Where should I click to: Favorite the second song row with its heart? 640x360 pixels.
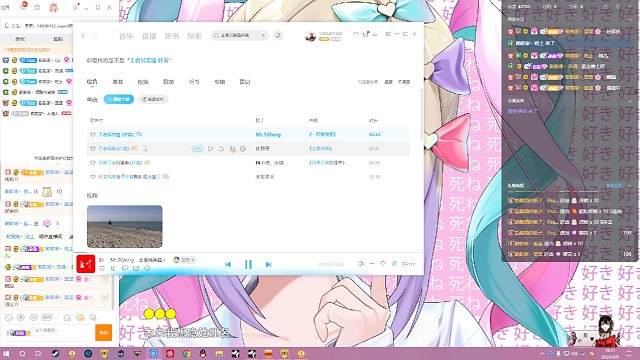pyautogui.click(x=93, y=149)
